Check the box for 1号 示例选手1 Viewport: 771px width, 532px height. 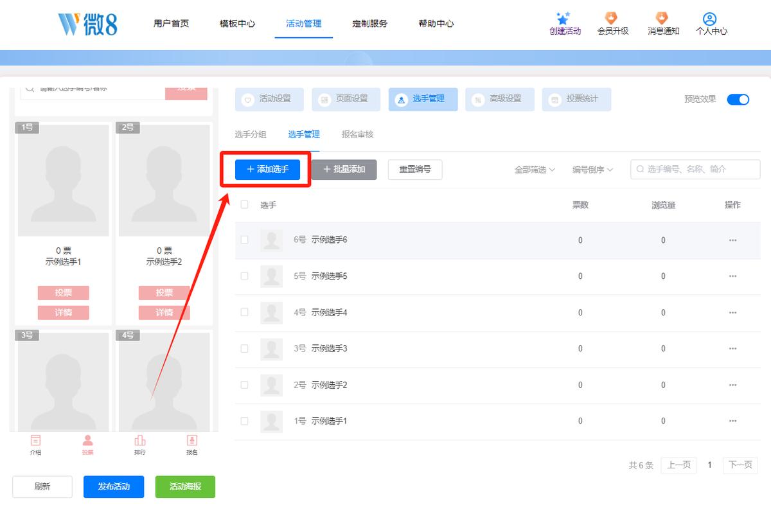click(244, 421)
